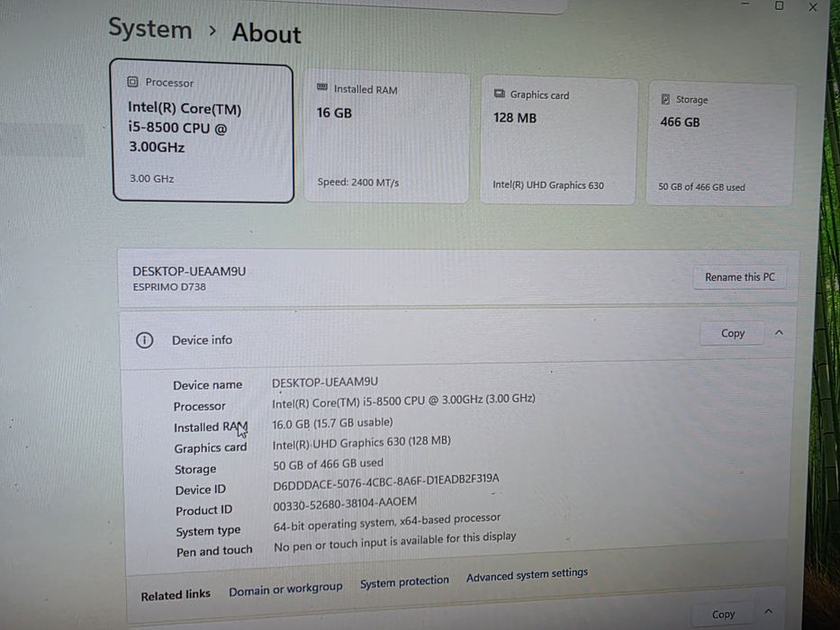The width and height of the screenshot is (840, 630).
Task: Click the About breadcrumb title
Action: (x=266, y=33)
